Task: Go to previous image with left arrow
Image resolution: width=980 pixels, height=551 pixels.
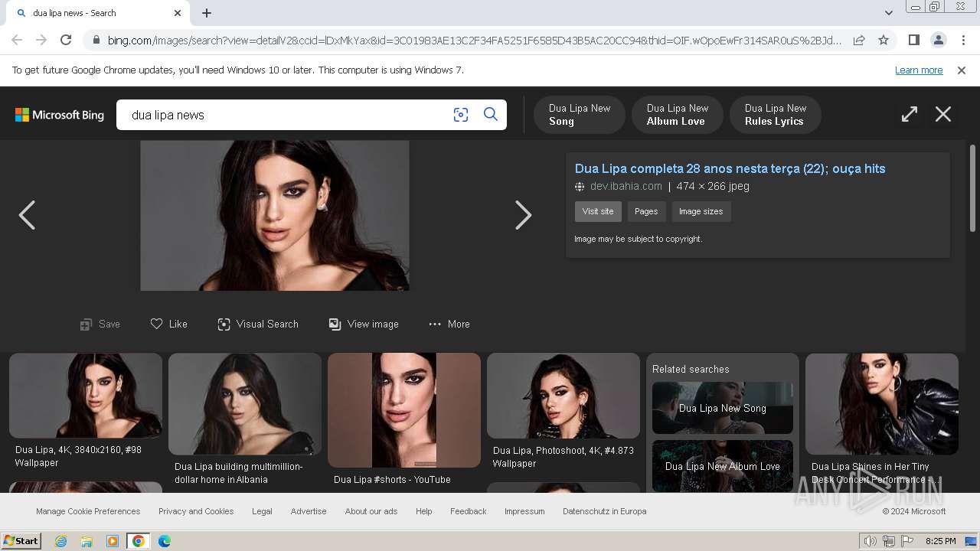Action: [27, 215]
